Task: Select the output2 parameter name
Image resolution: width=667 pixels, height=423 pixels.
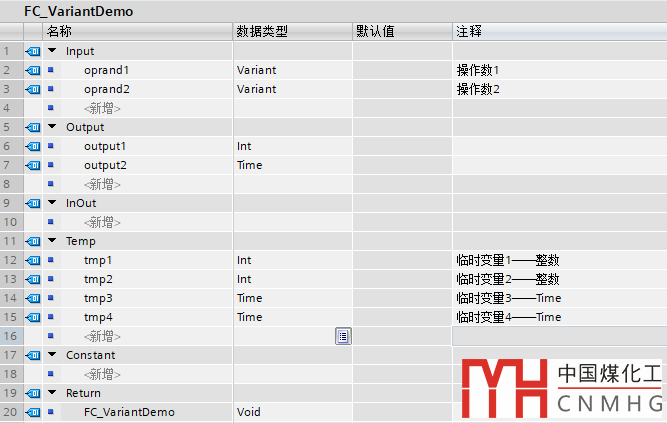Action: 105,165
